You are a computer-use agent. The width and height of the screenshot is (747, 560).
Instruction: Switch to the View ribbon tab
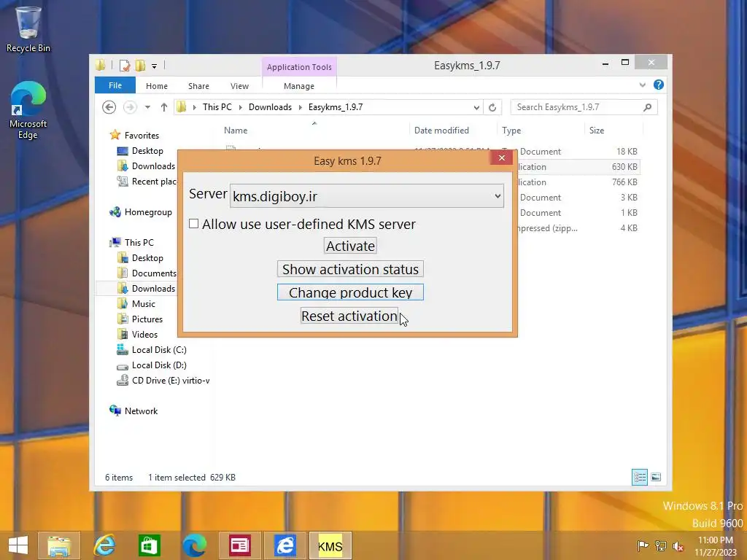tap(239, 86)
